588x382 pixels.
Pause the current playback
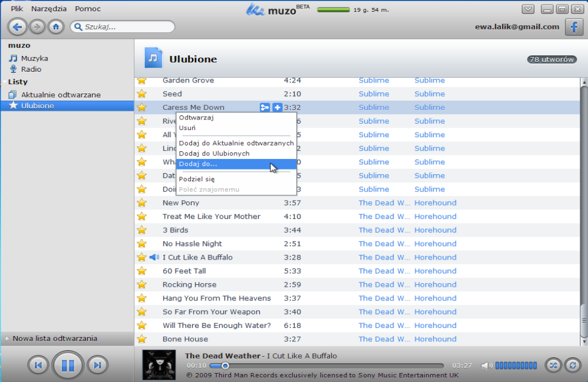pos(68,365)
